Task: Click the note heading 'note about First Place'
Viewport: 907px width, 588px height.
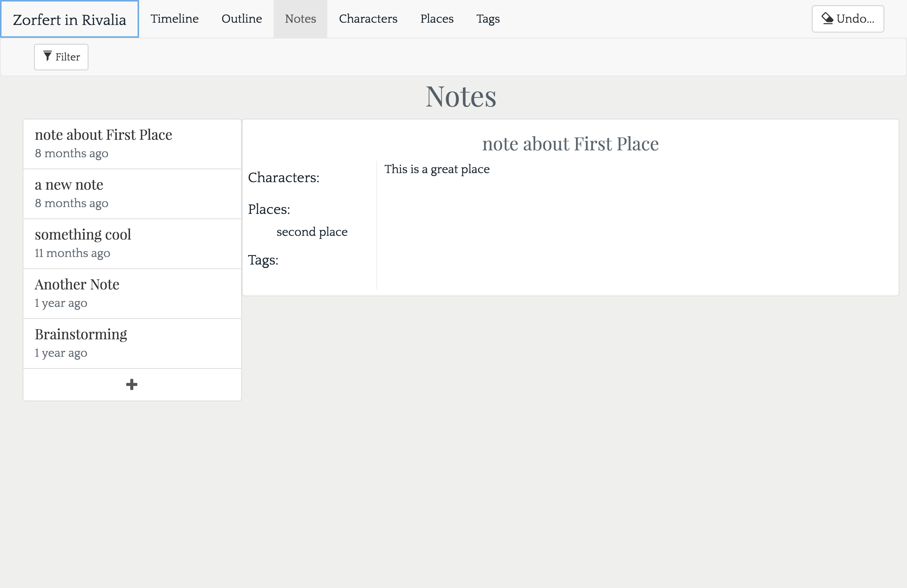Action: tap(570, 144)
